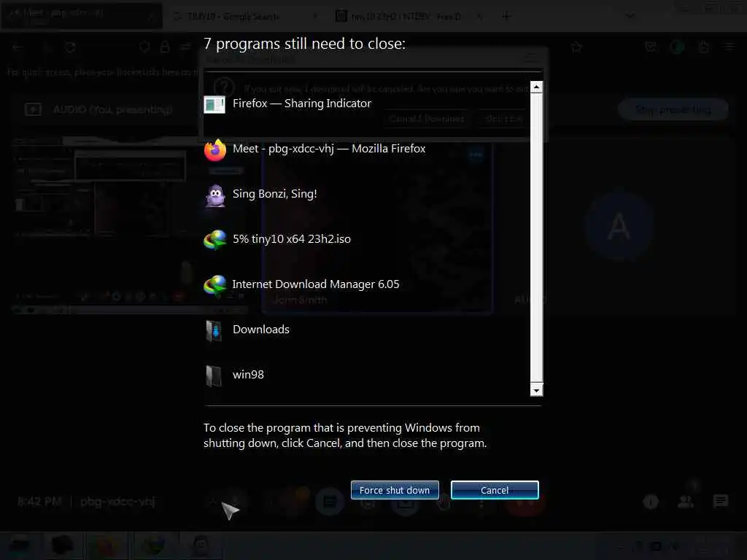
Task: Click the '7 programs still need to close' heading
Action: [x=304, y=44]
